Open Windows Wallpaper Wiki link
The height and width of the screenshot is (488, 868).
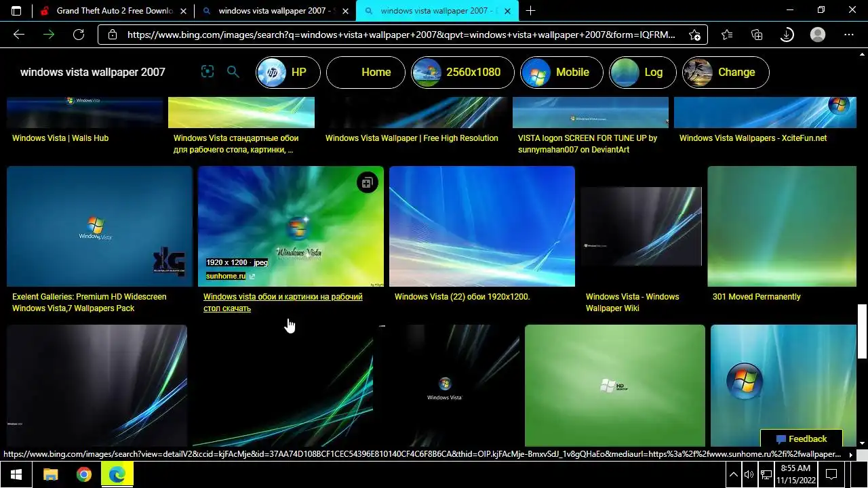point(632,302)
